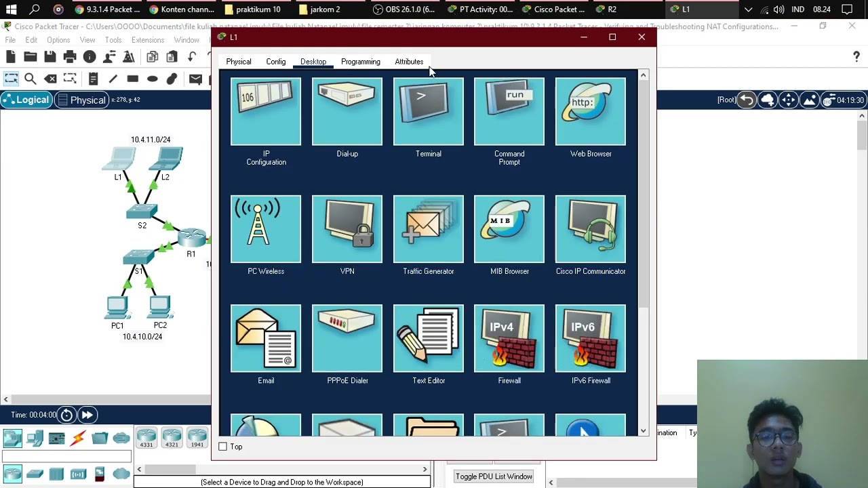Select the 4331 router model
868x488 pixels.
(146, 438)
